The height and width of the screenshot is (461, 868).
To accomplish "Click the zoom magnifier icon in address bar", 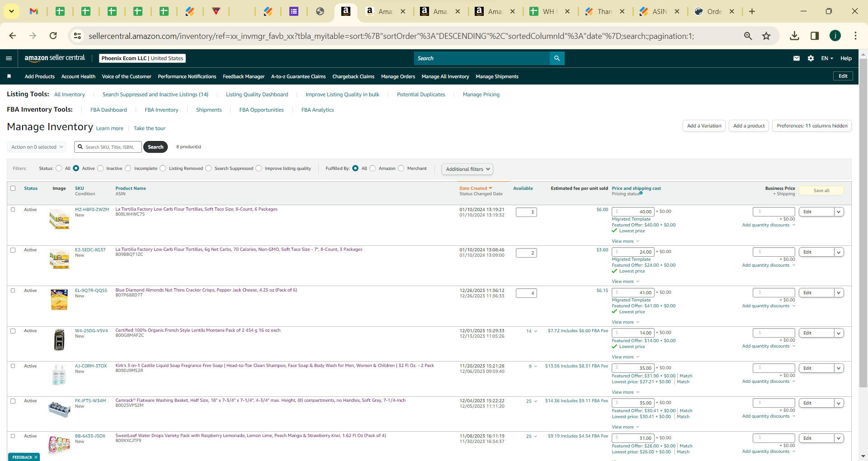I will coord(748,36).
